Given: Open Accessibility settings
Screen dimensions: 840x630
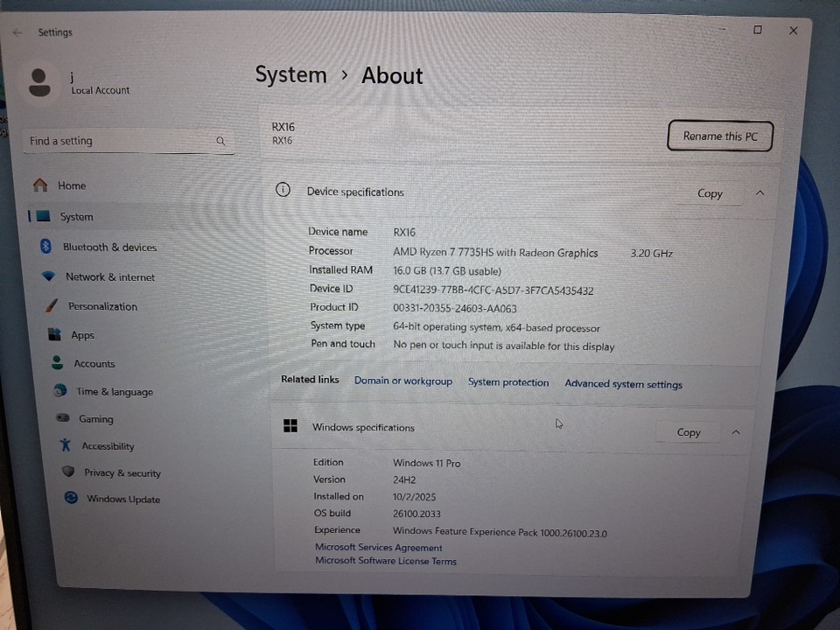Looking at the screenshot, I should [108, 446].
